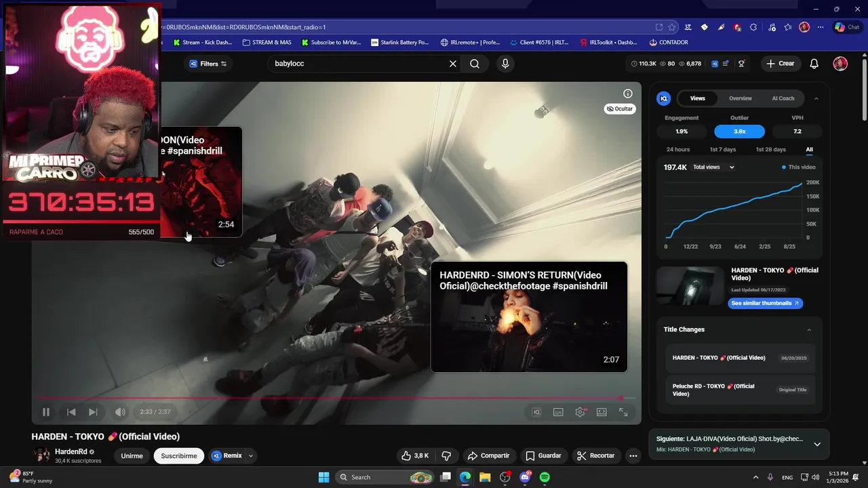Switch to theater mode
868x488 pixels.
coord(601,412)
